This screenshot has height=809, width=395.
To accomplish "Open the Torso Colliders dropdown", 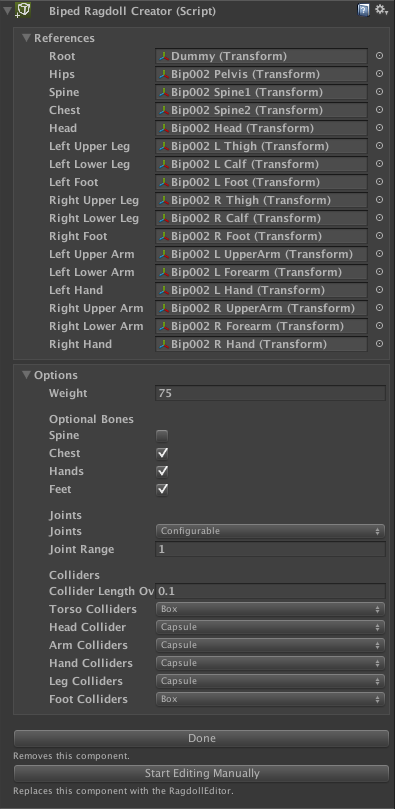I will pos(270,609).
